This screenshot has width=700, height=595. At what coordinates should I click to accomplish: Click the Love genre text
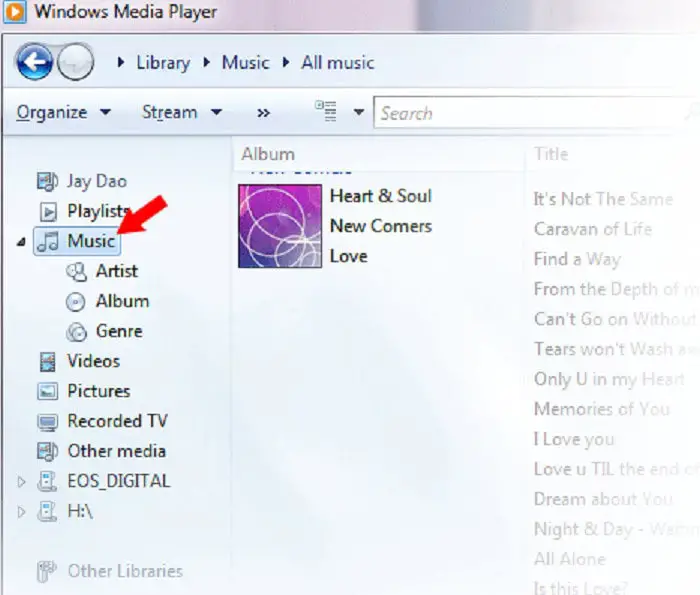349,256
